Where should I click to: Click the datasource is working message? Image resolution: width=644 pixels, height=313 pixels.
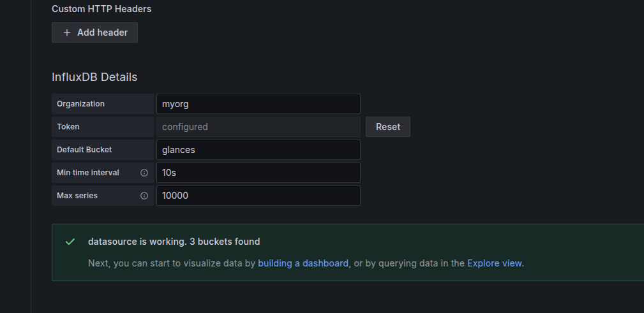click(x=174, y=242)
